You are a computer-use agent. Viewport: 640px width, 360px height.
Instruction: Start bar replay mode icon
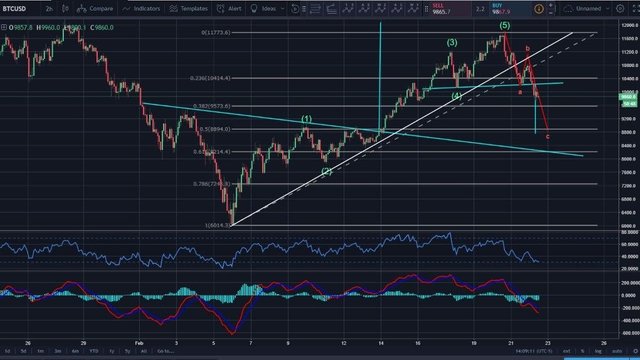click(x=295, y=9)
